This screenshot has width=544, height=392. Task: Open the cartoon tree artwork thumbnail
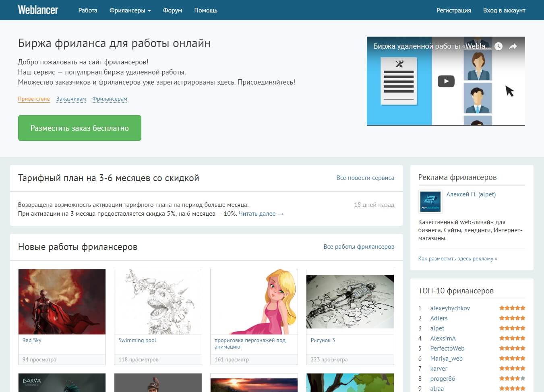350,383
